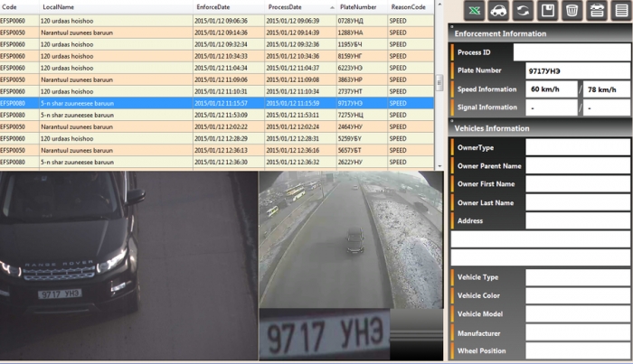Image resolution: width=633 pixels, height=364 pixels.
Task: Click the Range Rover close-up photo
Action: [128, 266]
